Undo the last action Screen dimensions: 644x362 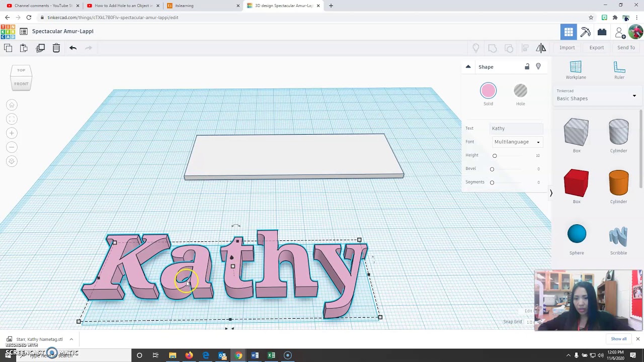pyautogui.click(x=73, y=48)
